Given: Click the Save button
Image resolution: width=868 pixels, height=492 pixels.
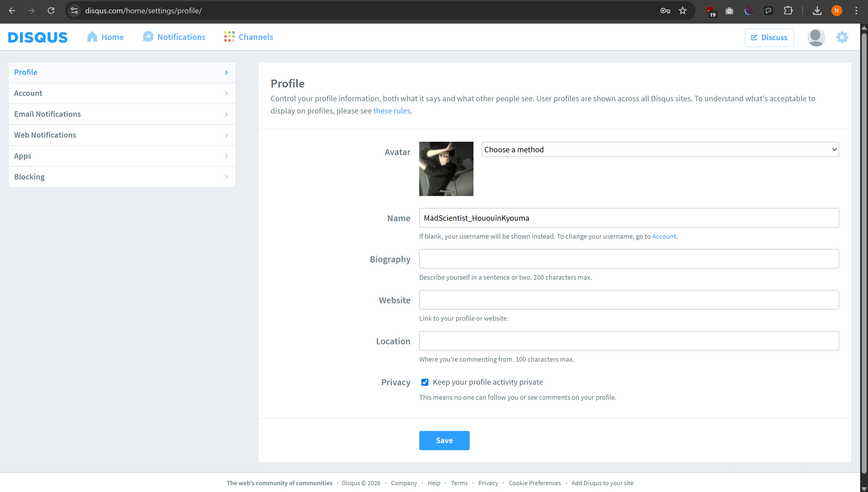Looking at the screenshot, I should tap(444, 440).
